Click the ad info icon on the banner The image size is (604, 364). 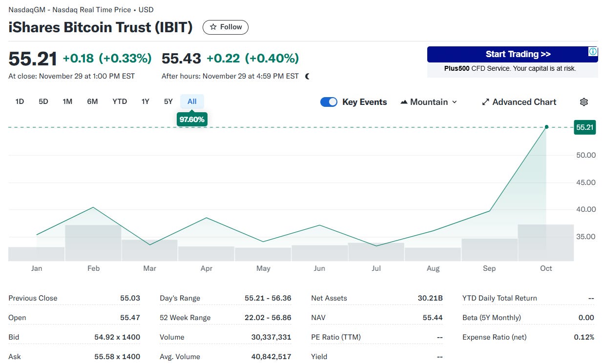tap(593, 51)
